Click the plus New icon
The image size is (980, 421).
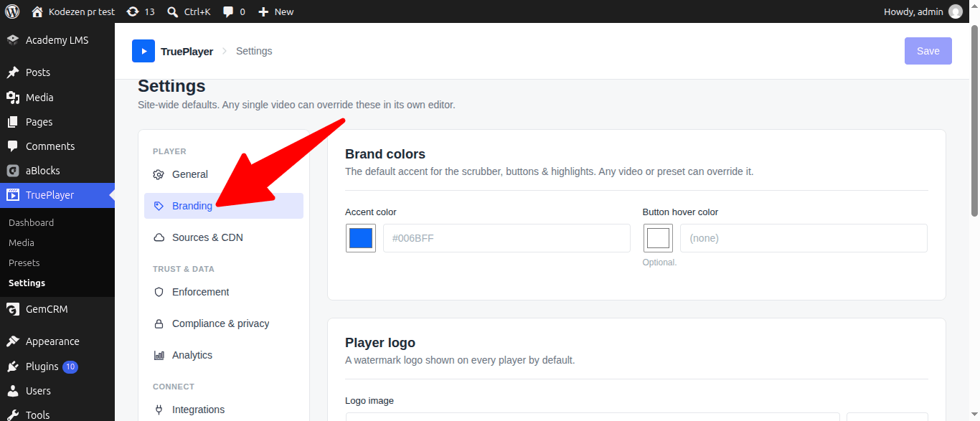(x=263, y=11)
